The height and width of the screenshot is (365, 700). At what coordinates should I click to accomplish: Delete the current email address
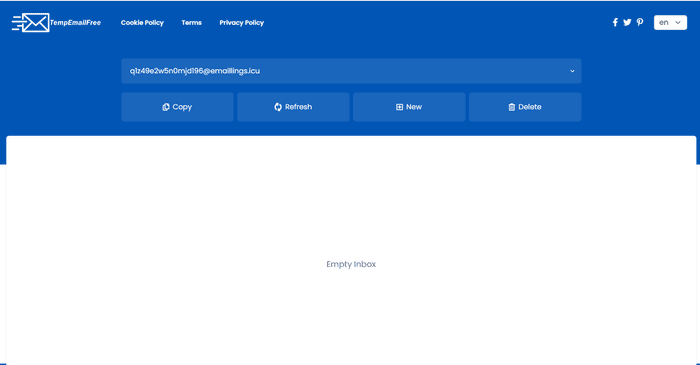(525, 107)
